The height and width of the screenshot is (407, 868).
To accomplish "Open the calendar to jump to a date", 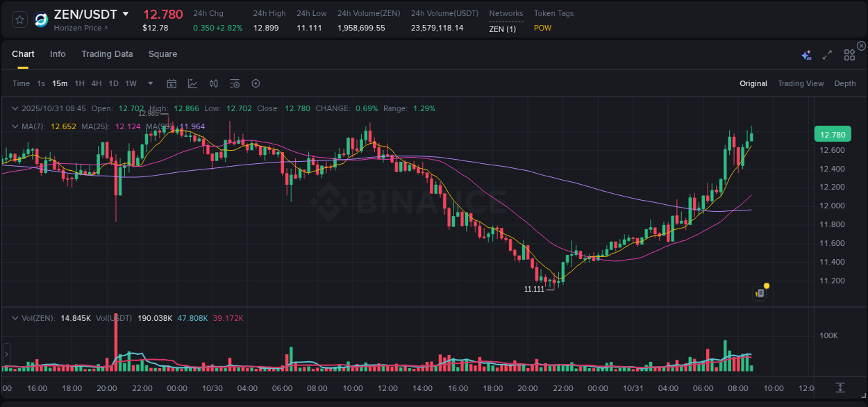I will click(x=172, y=83).
